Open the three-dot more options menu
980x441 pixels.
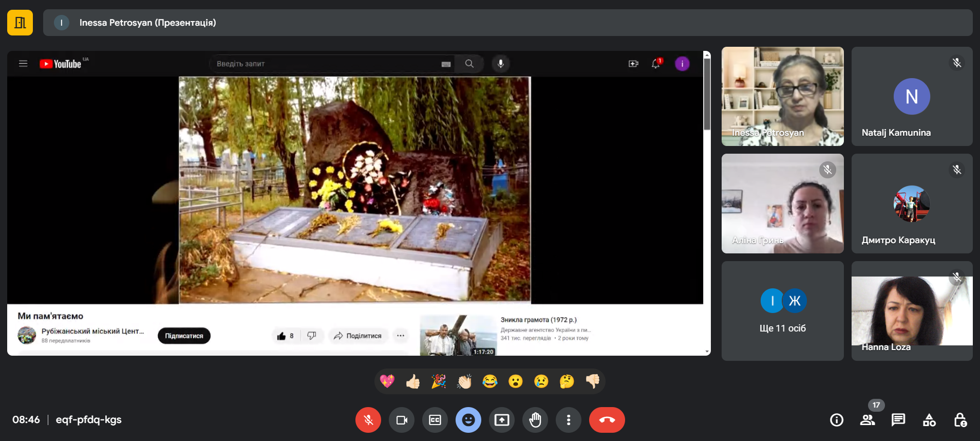[569, 420]
